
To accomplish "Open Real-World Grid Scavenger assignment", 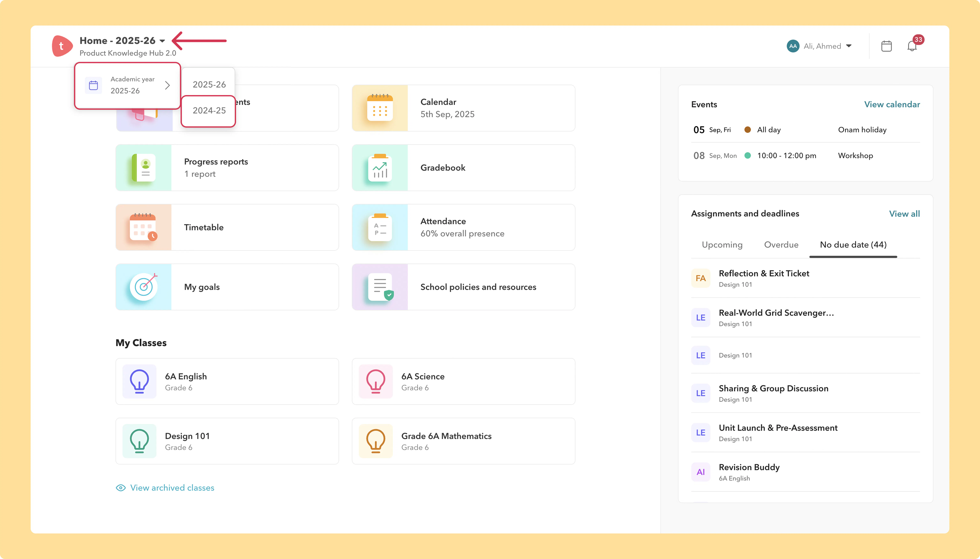I will pos(805,317).
